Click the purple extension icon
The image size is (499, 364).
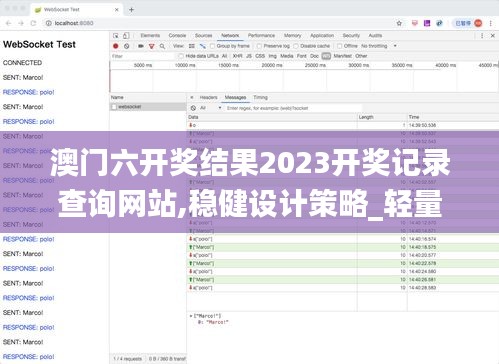[x=427, y=23]
